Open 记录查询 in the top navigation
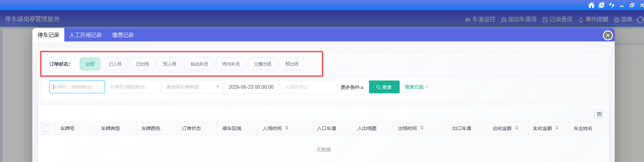Image resolution: width=644 pixels, height=162 pixels. (x=557, y=20)
